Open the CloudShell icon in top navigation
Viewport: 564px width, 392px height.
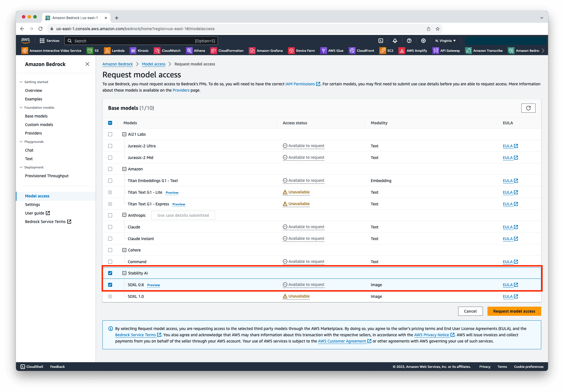pyautogui.click(x=381, y=41)
